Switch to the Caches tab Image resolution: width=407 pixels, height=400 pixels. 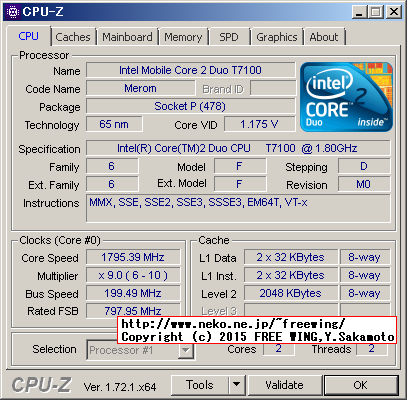click(73, 37)
